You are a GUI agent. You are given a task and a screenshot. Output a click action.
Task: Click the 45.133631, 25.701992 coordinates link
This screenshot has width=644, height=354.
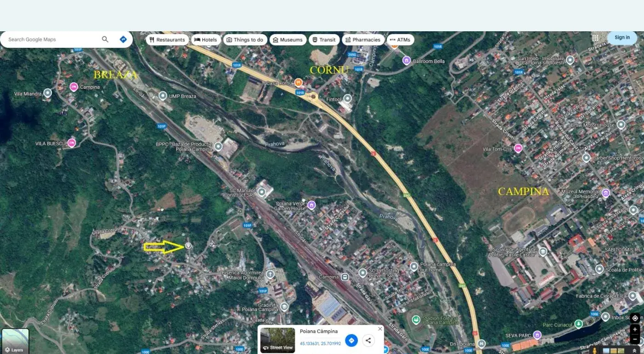coord(320,343)
